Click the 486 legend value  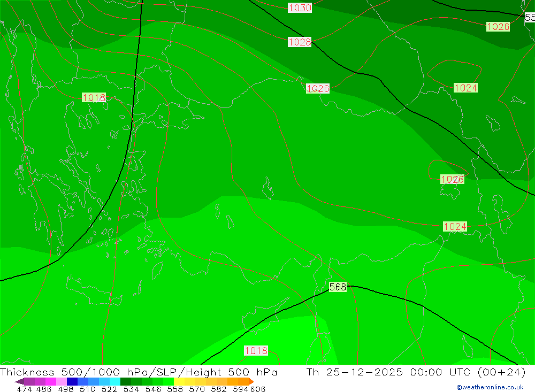44,389
